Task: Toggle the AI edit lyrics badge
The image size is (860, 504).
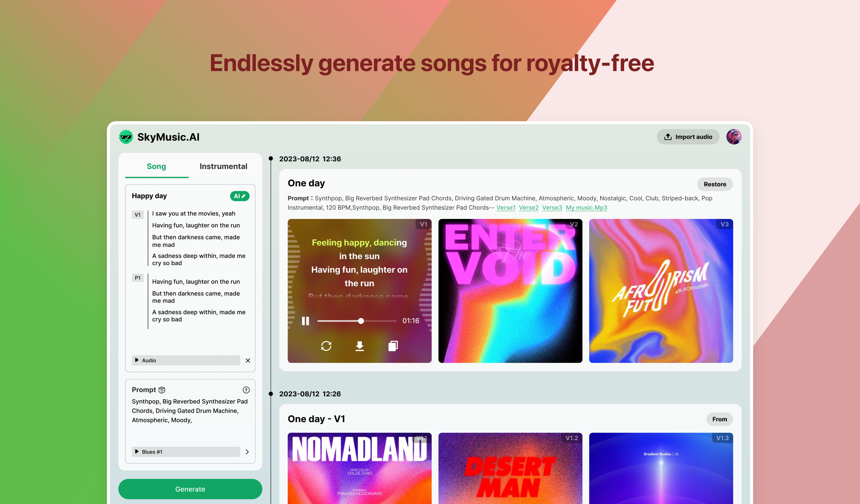Action: 239,196
